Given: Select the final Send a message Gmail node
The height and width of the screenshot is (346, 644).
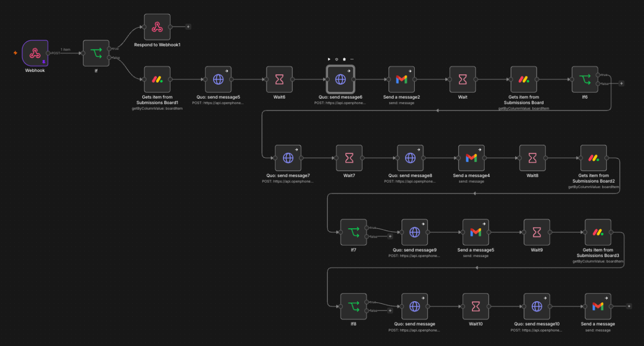Looking at the screenshot, I should [598, 306].
